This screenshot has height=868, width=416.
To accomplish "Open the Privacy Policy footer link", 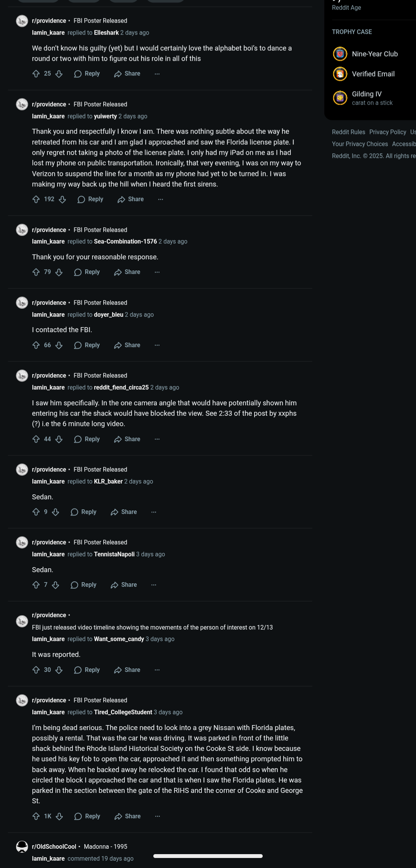I will pos(387,132).
